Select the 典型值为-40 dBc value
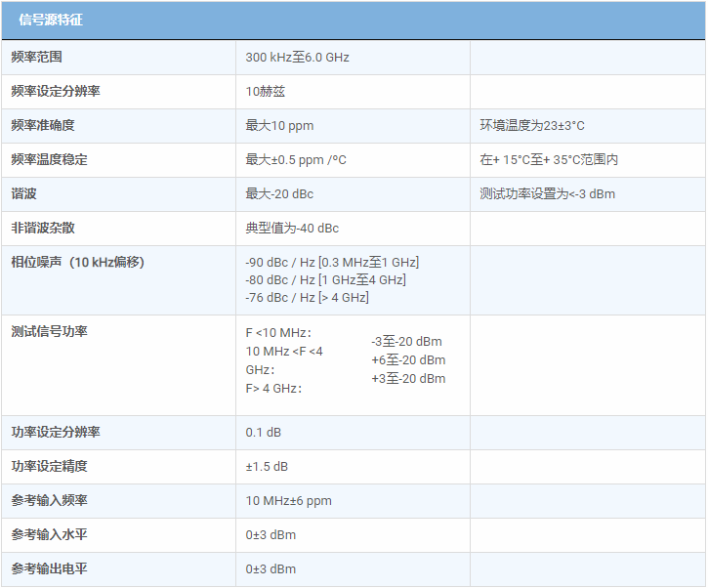Screen dimensions: 708x588 click(292, 229)
